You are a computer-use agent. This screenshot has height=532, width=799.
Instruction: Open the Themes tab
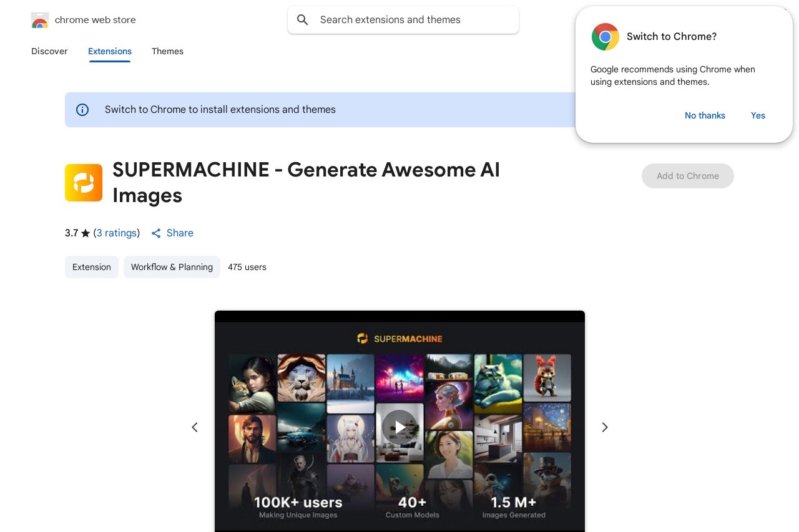167,51
